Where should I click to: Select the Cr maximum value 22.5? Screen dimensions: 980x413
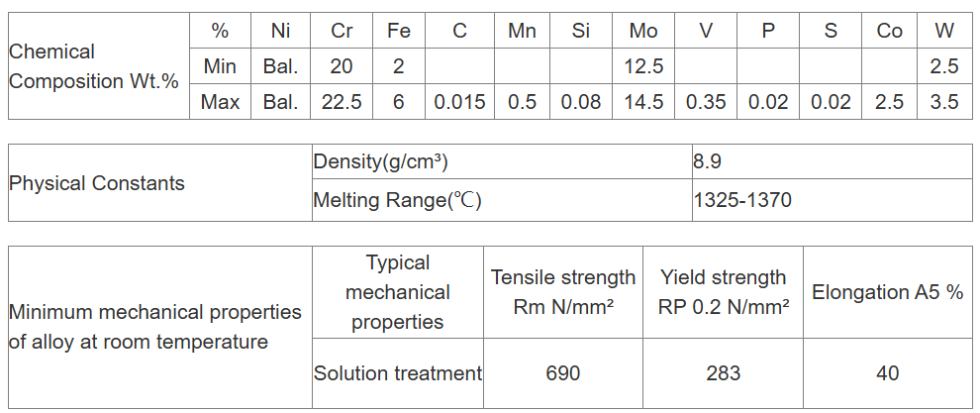pyautogui.click(x=342, y=102)
